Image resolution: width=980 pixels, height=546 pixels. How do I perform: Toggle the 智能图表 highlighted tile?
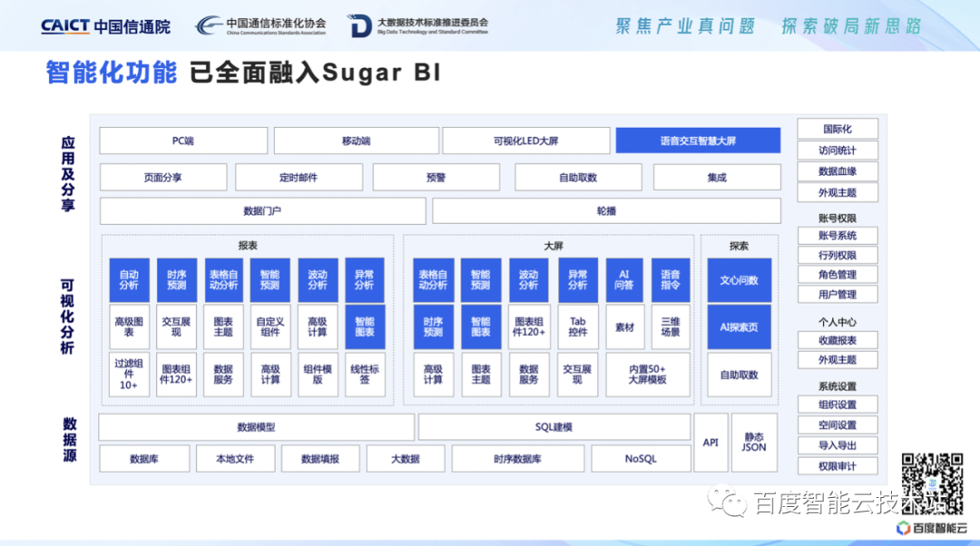[365, 327]
